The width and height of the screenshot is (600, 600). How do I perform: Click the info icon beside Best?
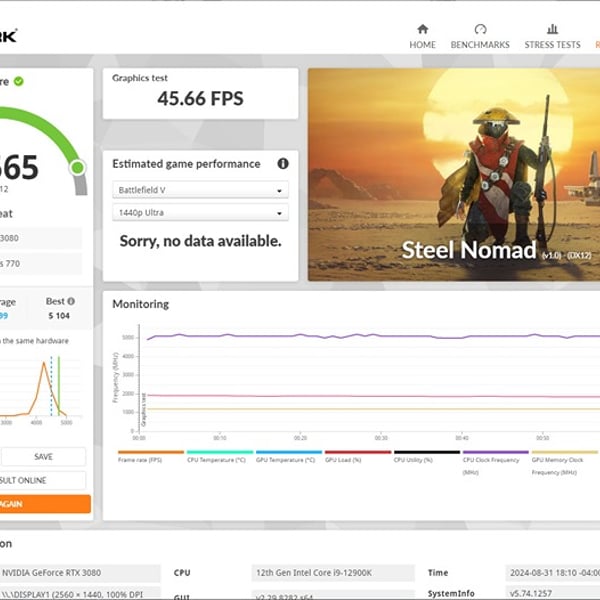pos(71,302)
